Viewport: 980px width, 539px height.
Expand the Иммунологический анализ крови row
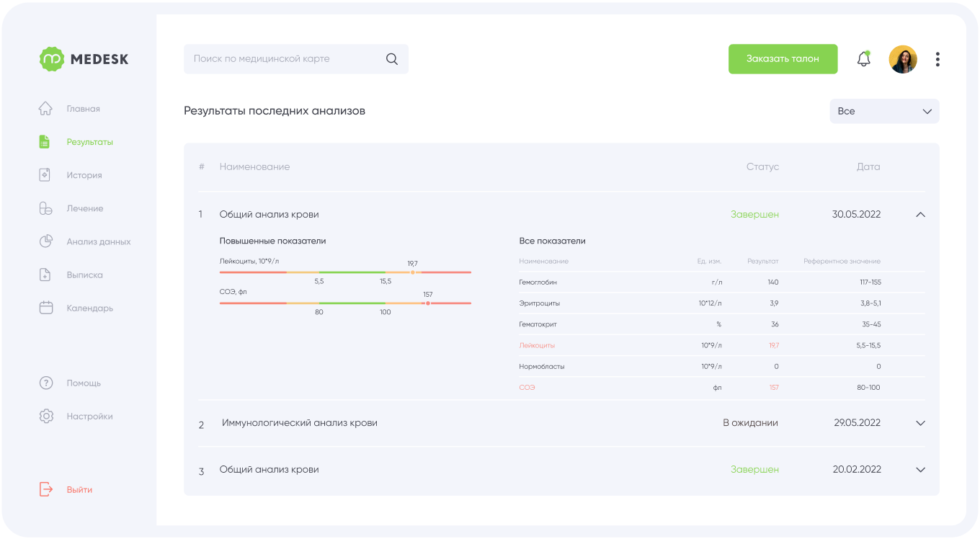tap(920, 423)
